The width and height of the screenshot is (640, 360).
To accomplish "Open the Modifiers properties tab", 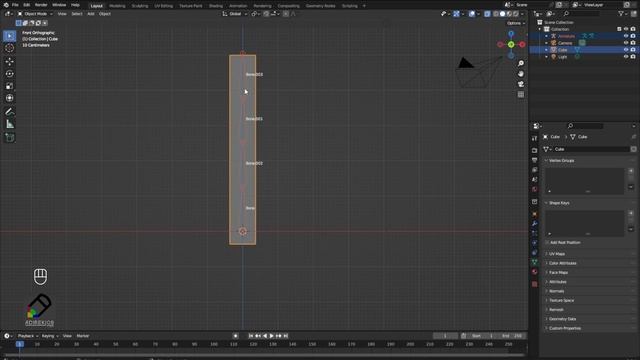I will 535,224.
